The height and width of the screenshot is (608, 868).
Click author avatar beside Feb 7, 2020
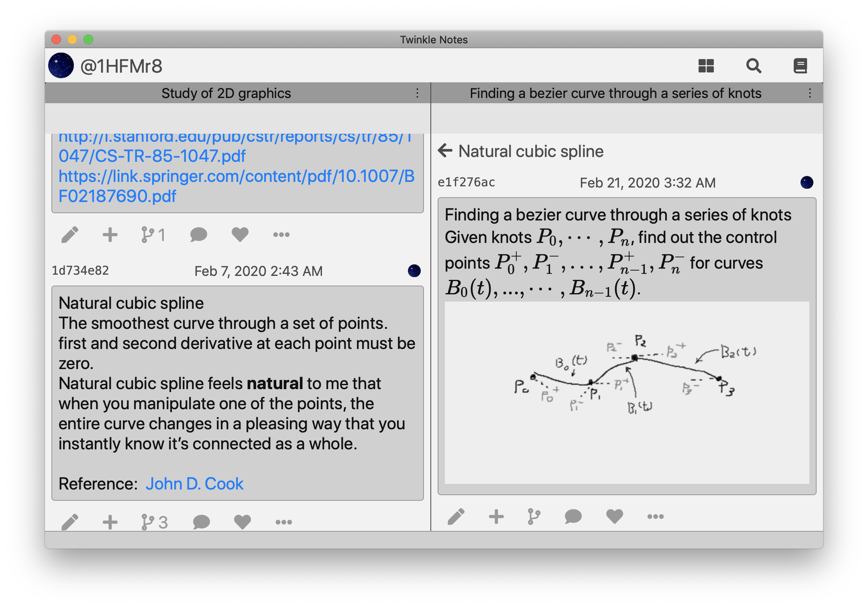(414, 271)
